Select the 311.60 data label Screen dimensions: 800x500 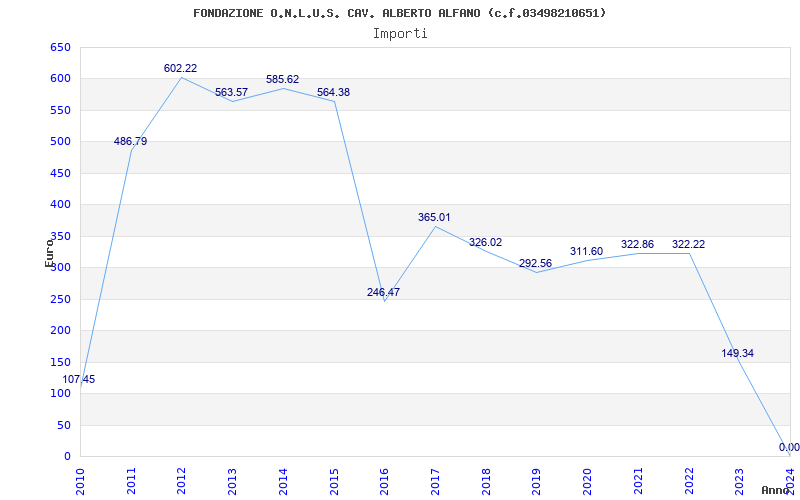tap(586, 251)
